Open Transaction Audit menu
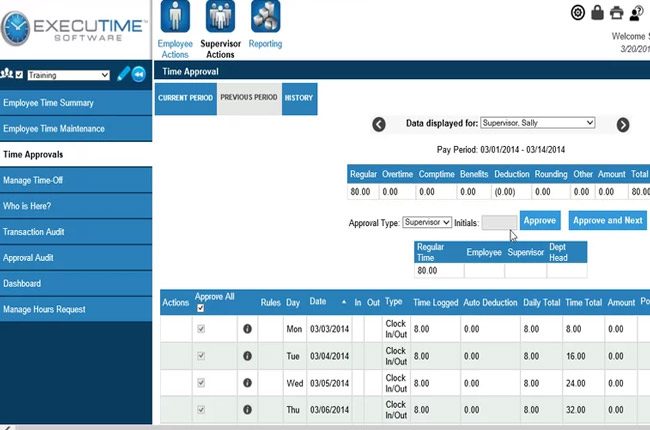The image size is (650, 430). point(76,232)
